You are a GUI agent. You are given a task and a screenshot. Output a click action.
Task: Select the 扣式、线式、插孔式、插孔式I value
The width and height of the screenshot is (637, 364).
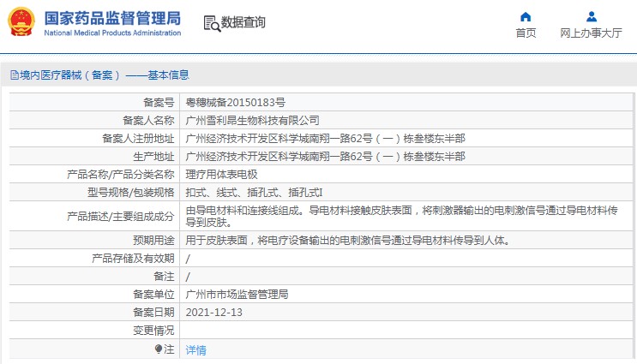[x=254, y=193]
